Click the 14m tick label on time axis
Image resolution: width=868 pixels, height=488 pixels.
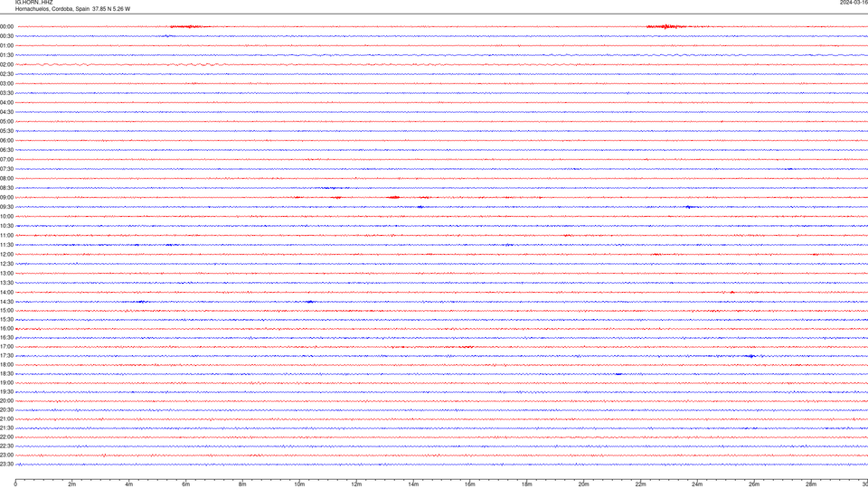tap(413, 484)
